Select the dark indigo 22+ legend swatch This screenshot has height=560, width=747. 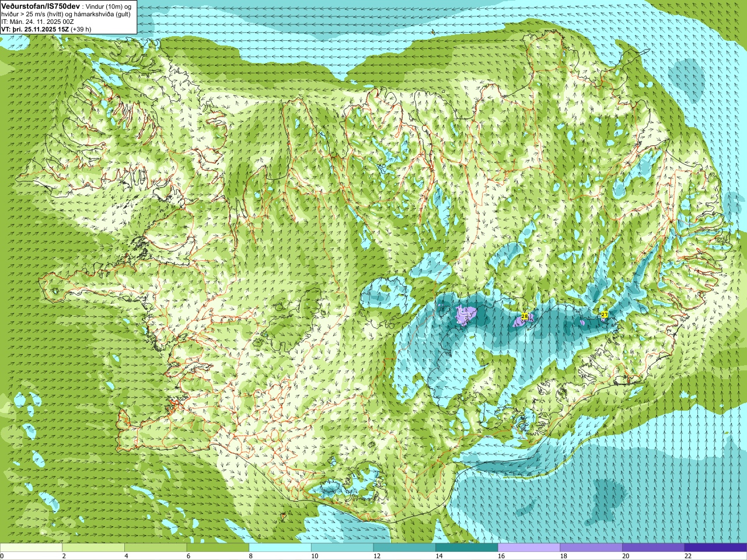[715, 548]
